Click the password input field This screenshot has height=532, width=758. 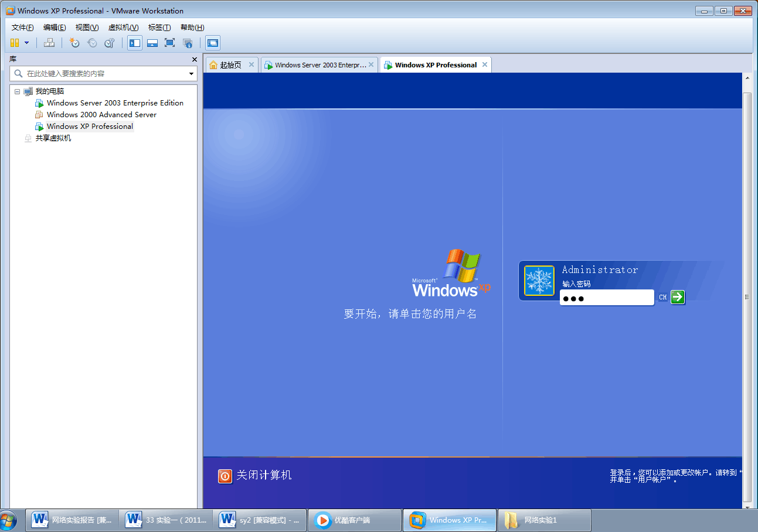coord(607,298)
